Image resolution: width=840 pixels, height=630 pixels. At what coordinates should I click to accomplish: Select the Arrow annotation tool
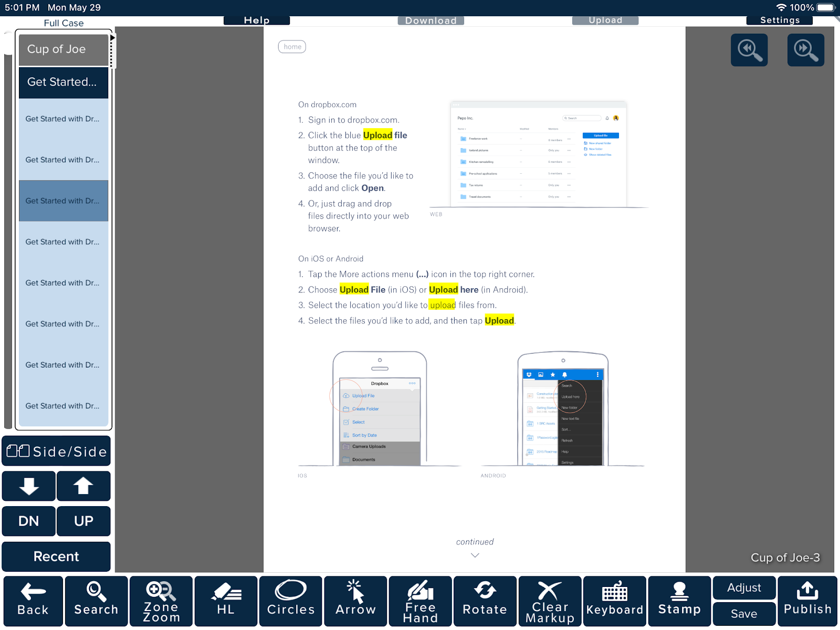tap(355, 601)
